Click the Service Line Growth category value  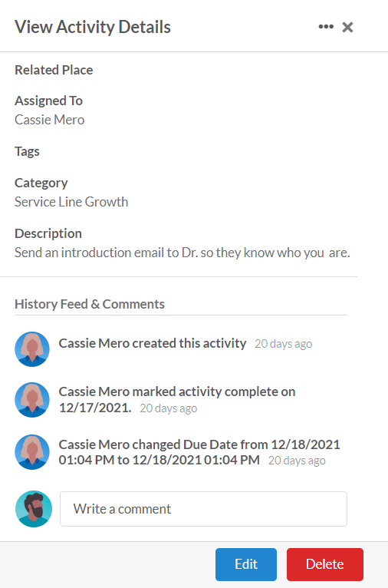pos(71,202)
